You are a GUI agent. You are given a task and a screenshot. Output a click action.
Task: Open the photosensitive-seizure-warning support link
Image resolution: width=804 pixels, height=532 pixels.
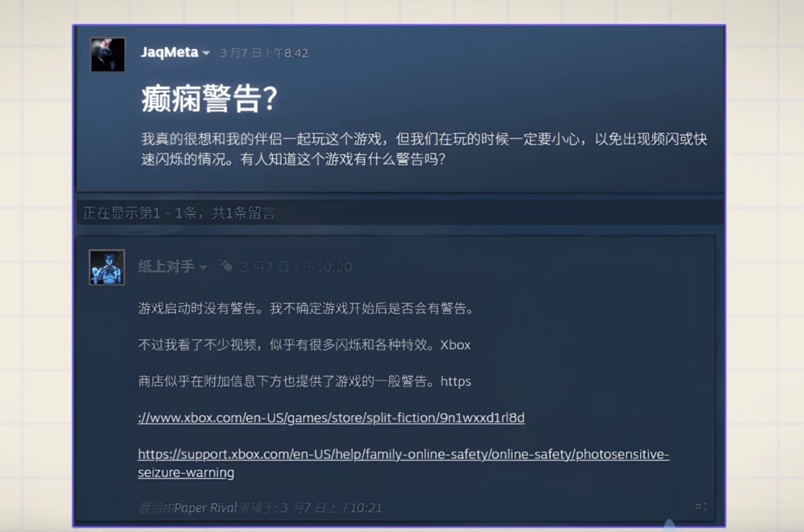[403, 455]
